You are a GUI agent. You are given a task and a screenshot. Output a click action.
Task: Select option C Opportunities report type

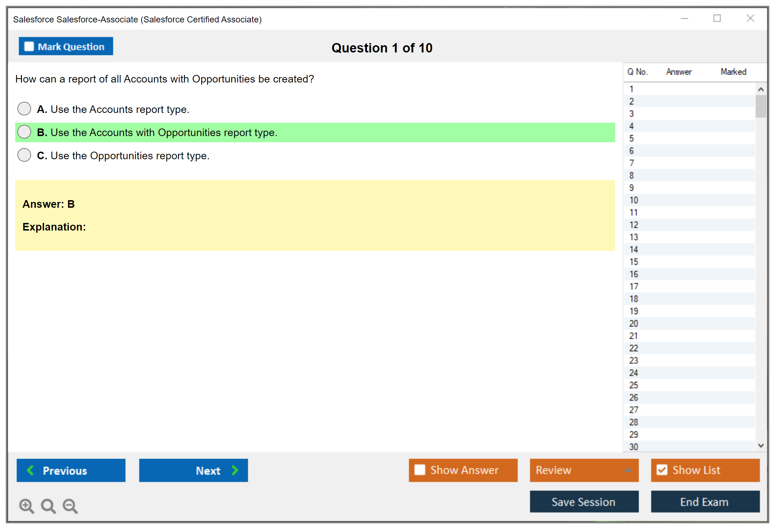tap(24, 155)
